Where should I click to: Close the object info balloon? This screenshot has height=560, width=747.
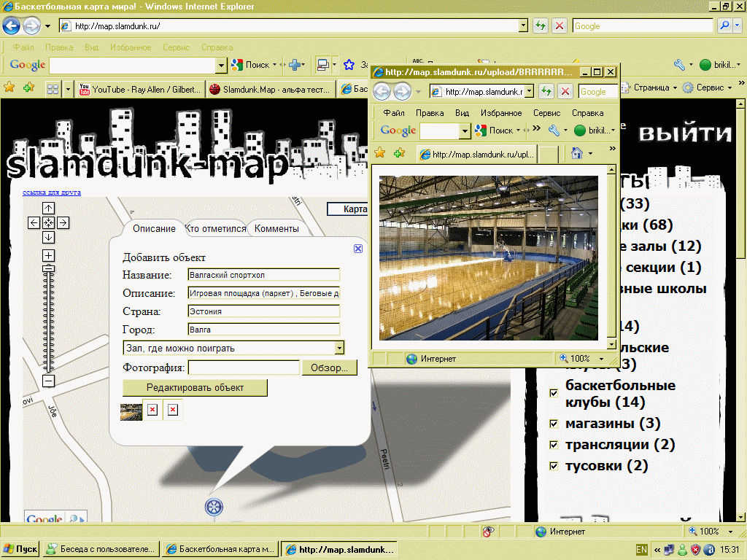tap(358, 249)
